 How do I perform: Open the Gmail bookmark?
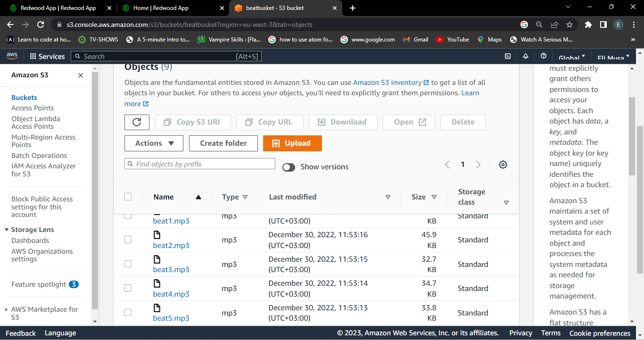point(416,40)
